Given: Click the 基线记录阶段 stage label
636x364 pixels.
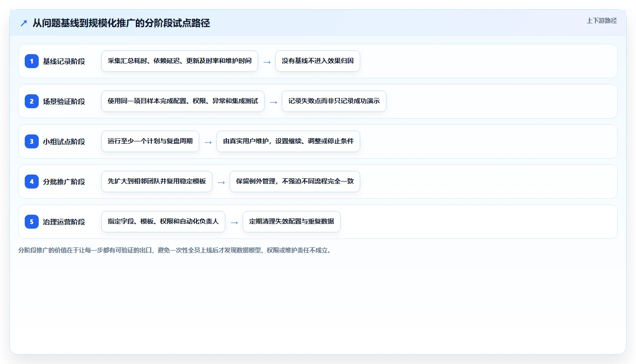Looking at the screenshot, I should click(64, 61).
